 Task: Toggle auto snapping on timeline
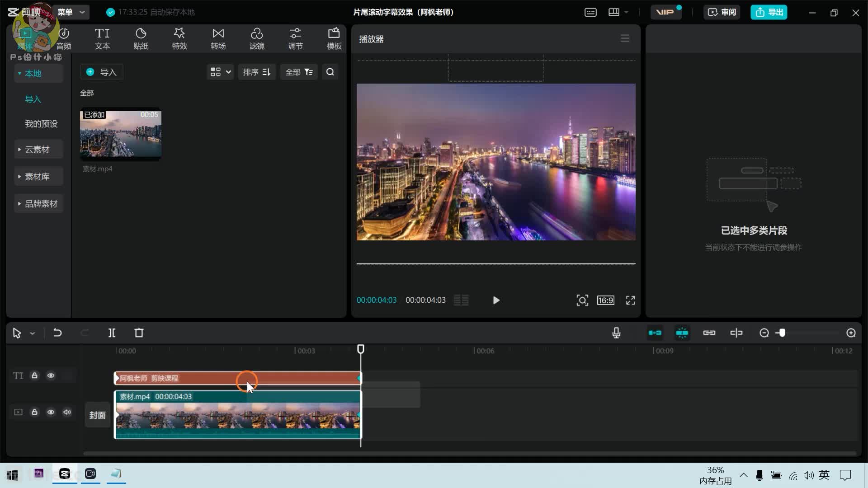click(682, 333)
